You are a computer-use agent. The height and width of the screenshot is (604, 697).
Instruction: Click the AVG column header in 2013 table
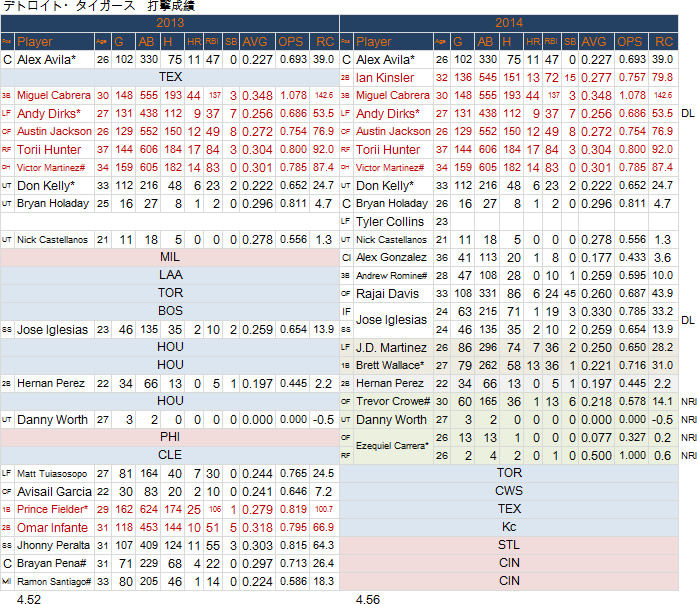point(257,42)
